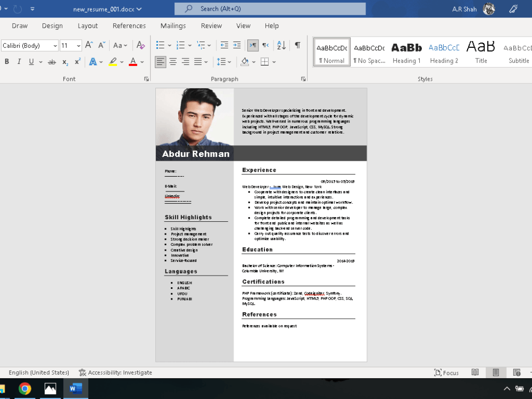Open the Layout tab
Screen dimensions: 532x399
[x=88, y=26]
